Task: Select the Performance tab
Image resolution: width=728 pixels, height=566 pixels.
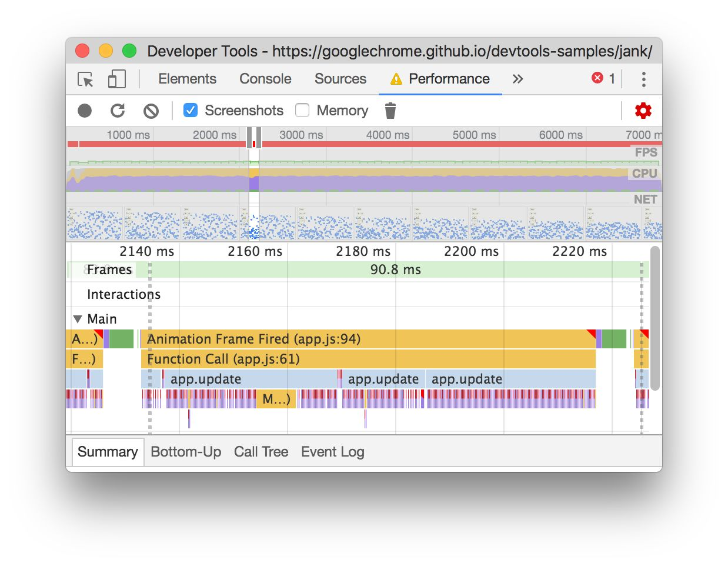Action: 440,79
